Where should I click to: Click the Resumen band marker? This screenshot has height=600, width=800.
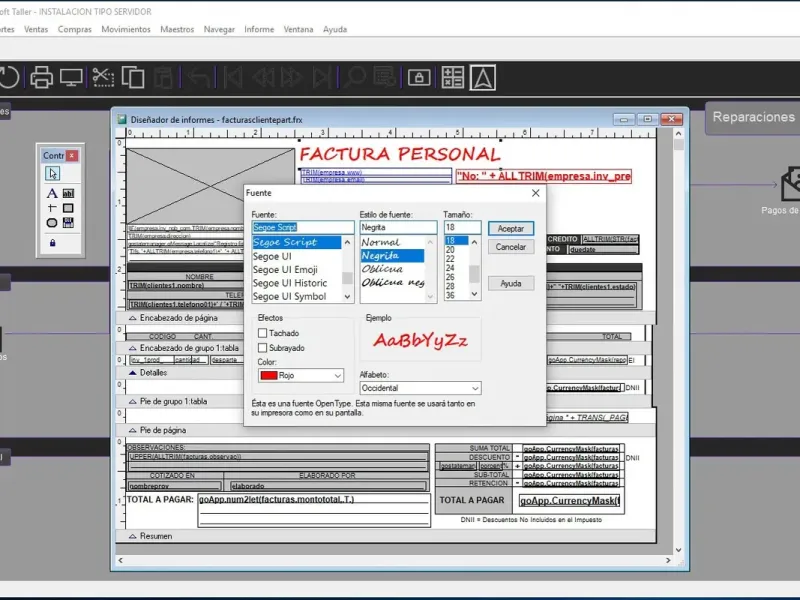(x=133, y=536)
